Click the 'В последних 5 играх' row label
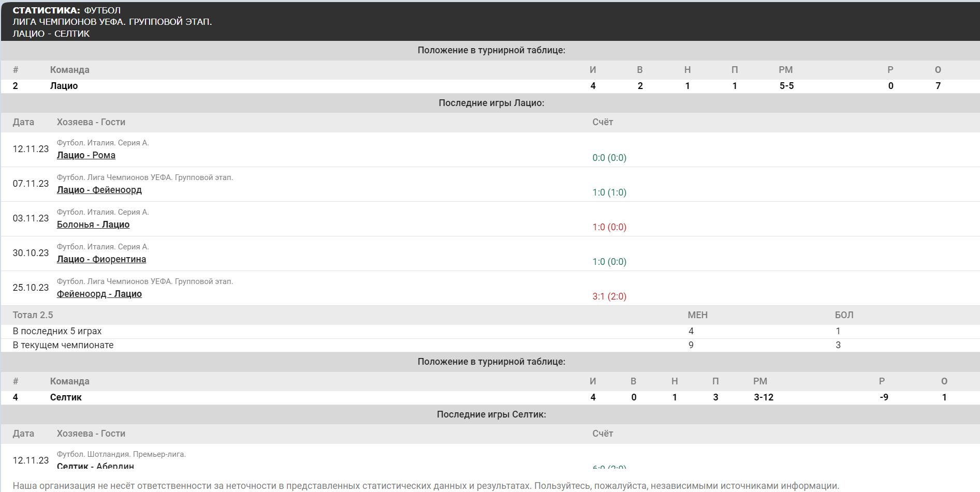980x492 pixels. tap(57, 331)
